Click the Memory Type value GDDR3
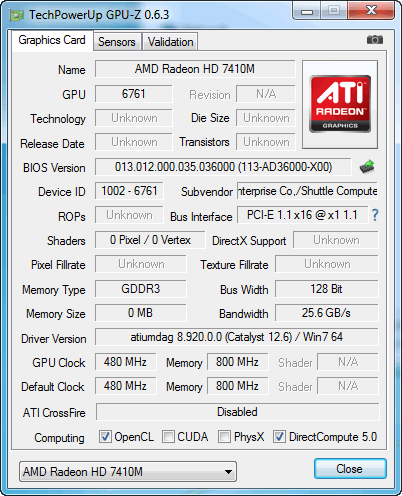The image size is (402, 496). [x=141, y=289]
